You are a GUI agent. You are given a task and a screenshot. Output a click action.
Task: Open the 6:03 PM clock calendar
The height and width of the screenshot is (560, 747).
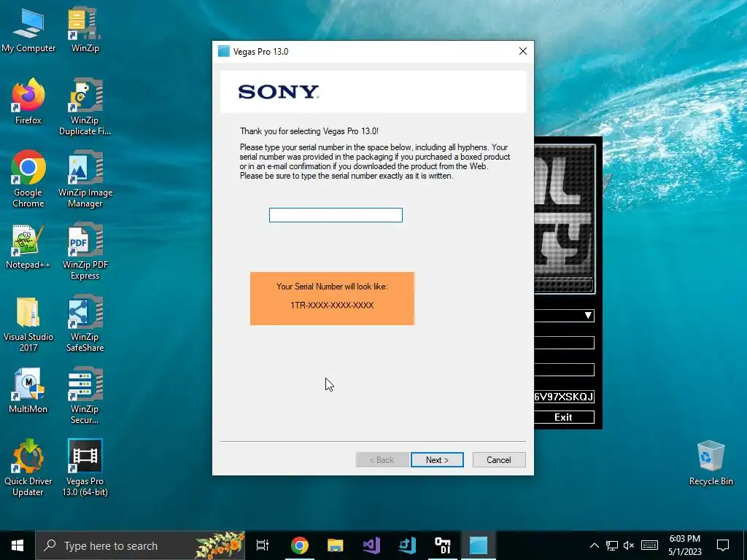click(x=684, y=545)
